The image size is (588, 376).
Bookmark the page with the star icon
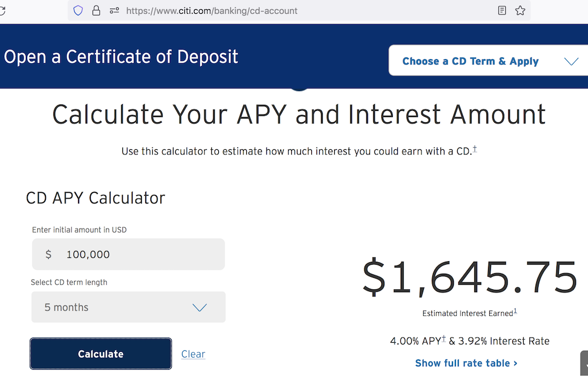520,10
